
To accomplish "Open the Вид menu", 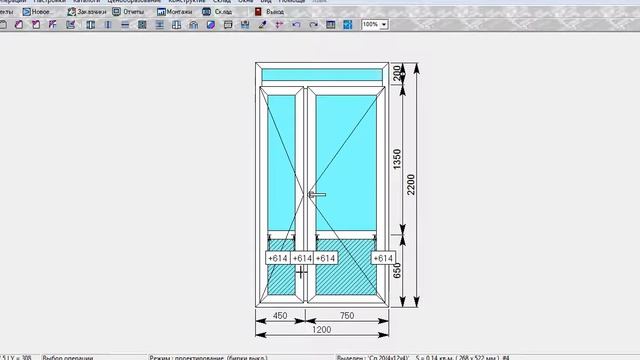I will tap(266, 1).
